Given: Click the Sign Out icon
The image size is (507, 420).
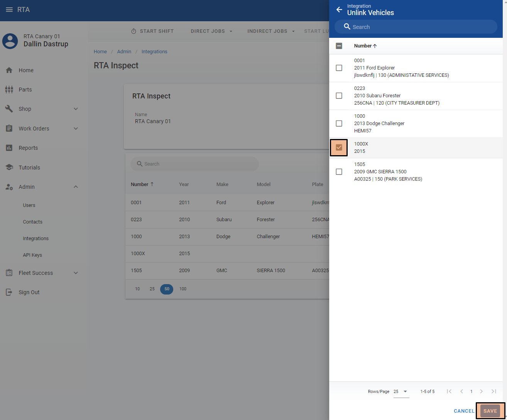Looking at the screenshot, I should 9,292.
